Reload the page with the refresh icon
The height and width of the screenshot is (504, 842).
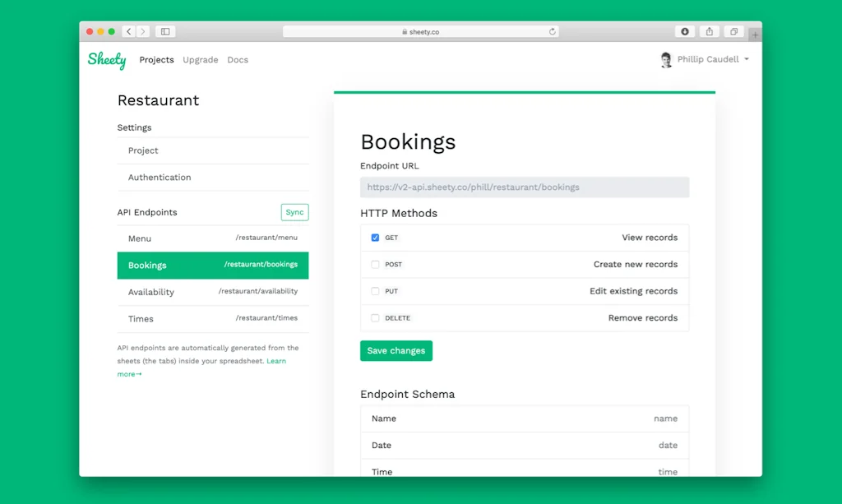pyautogui.click(x=553, y=32)
